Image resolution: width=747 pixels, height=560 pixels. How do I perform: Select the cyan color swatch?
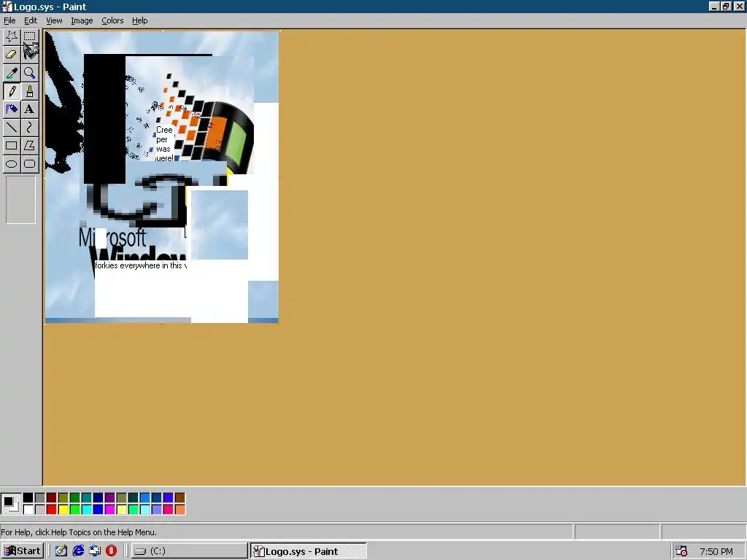click(86, 510)
